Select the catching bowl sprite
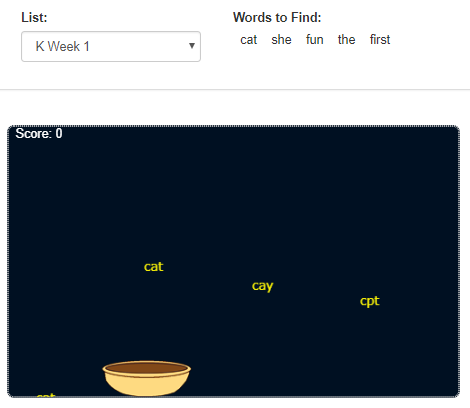 coord(147,379)
